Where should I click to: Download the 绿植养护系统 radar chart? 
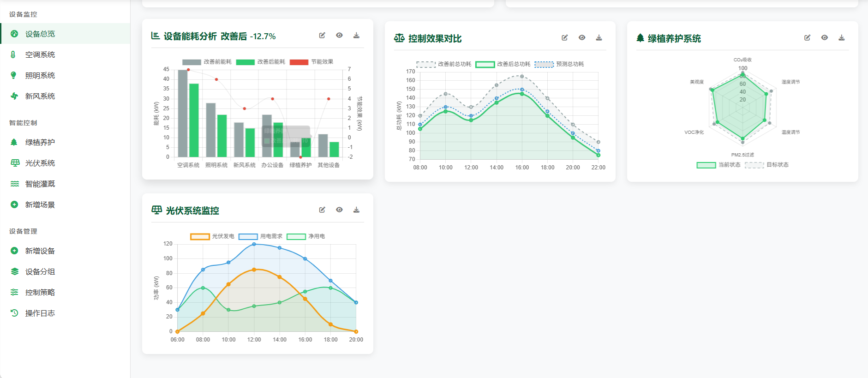click(842, 38)
